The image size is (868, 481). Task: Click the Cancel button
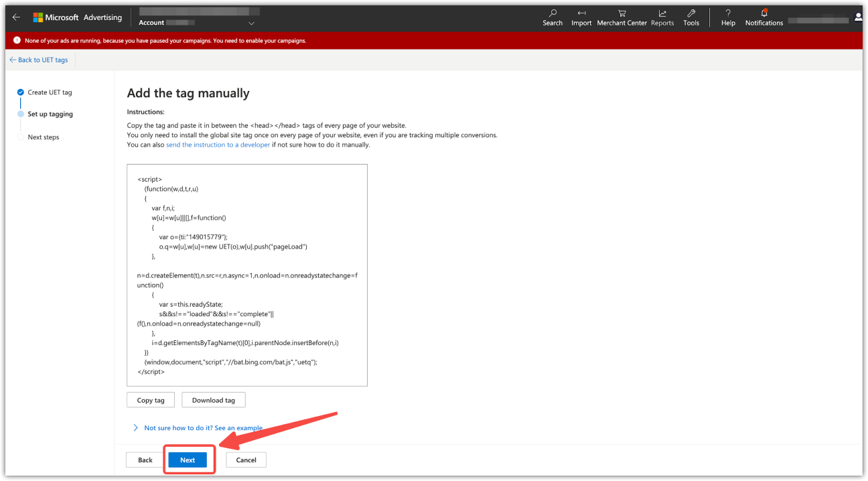pyautogui.click(x=246, y=460)
